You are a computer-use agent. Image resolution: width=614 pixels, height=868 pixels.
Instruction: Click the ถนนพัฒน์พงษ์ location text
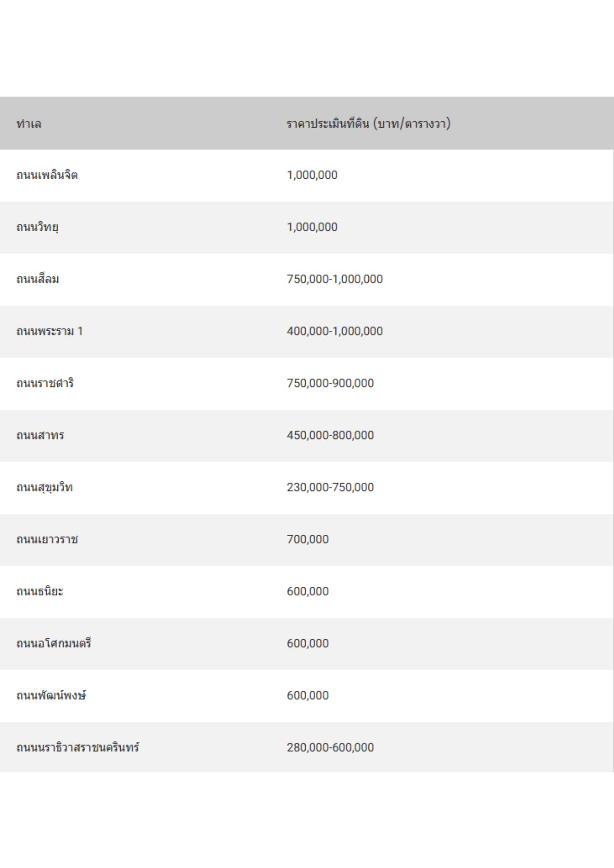[51, 695]
